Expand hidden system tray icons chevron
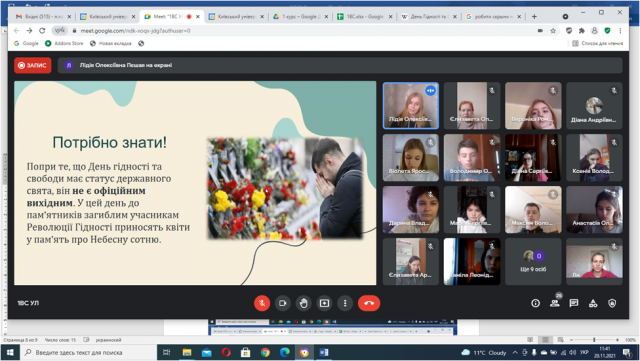 click(515, 352)
